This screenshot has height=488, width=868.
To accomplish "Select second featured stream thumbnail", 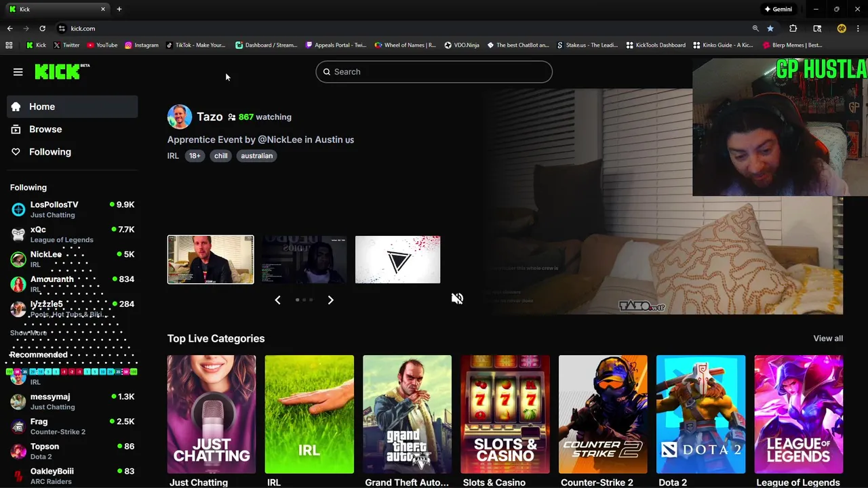I will pos(304,260).
